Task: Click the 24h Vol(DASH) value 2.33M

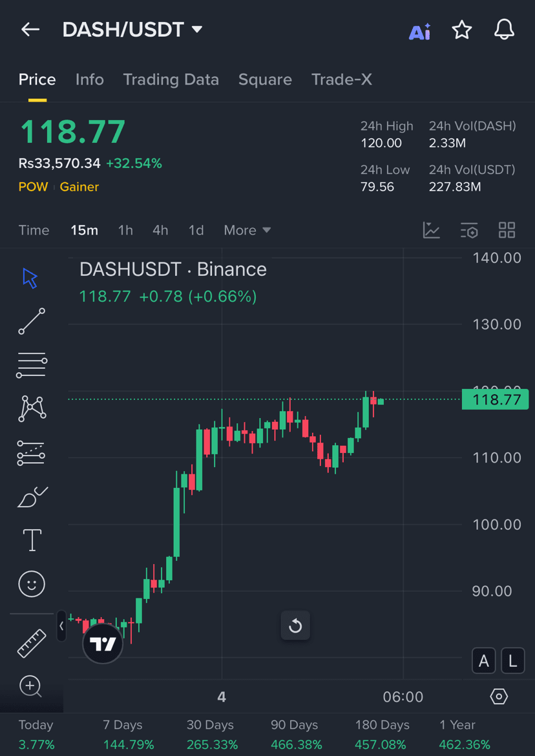Action: tap(447, 143)
